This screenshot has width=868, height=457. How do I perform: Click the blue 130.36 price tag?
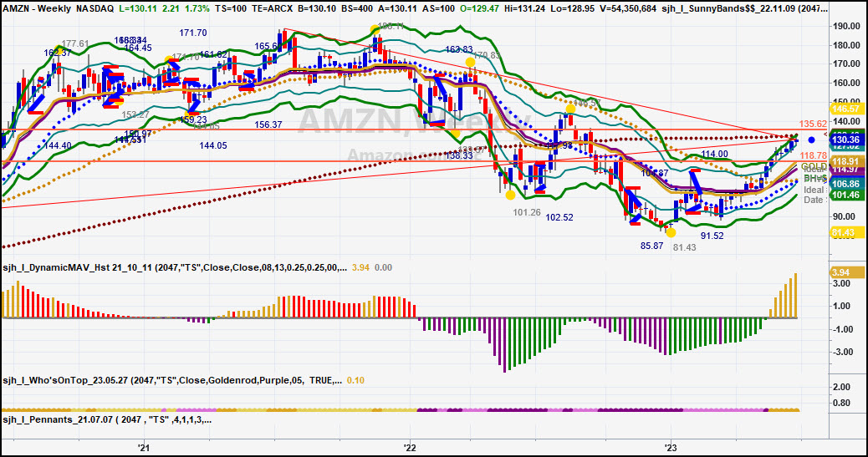(x=848, y=140)
